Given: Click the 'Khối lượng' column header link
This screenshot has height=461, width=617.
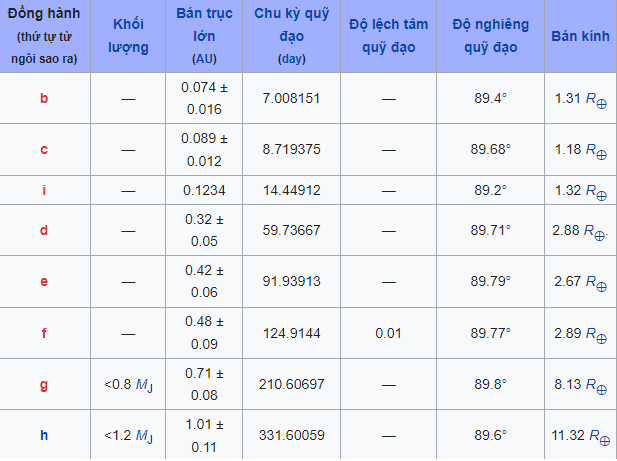Looking at the screenshot, I should coord(131,35).
